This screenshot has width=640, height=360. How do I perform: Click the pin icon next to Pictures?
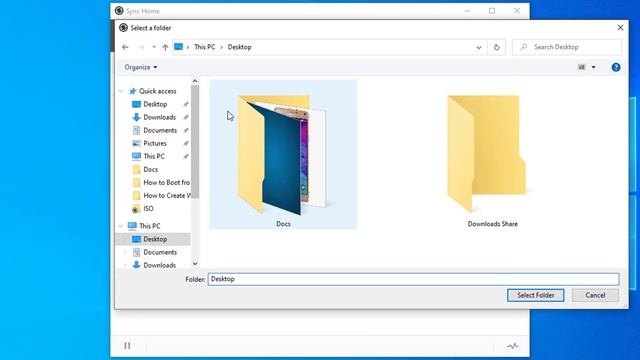point(186,144)
